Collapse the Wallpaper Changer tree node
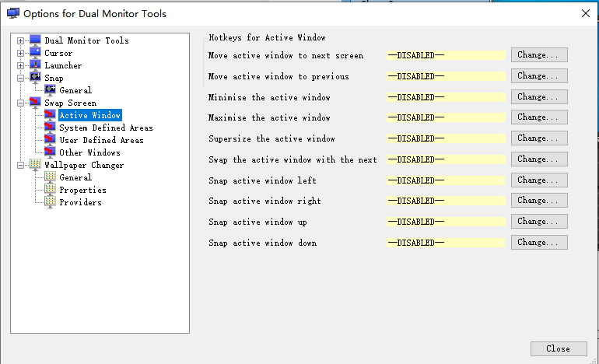This screenshot has height=364, width=599. pos(21,165)
